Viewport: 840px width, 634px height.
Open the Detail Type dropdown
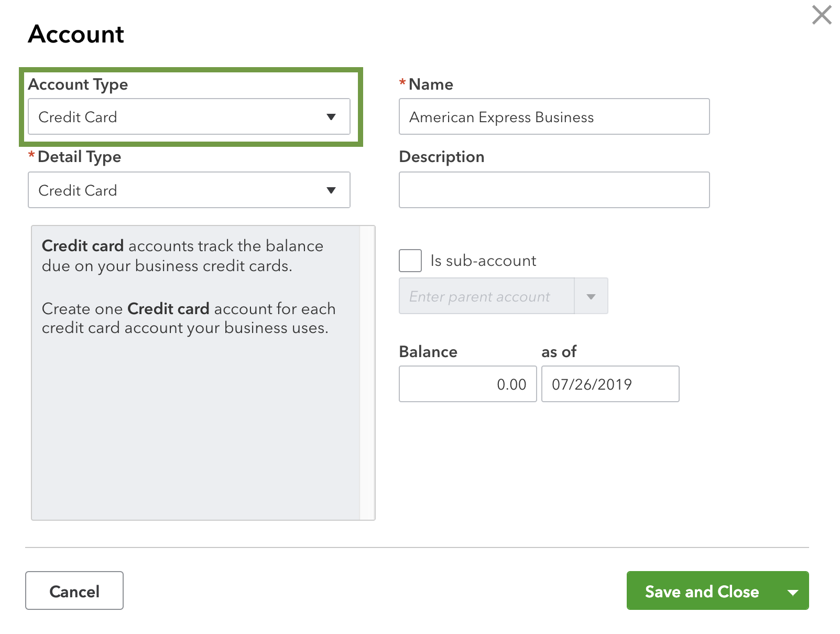189,190
